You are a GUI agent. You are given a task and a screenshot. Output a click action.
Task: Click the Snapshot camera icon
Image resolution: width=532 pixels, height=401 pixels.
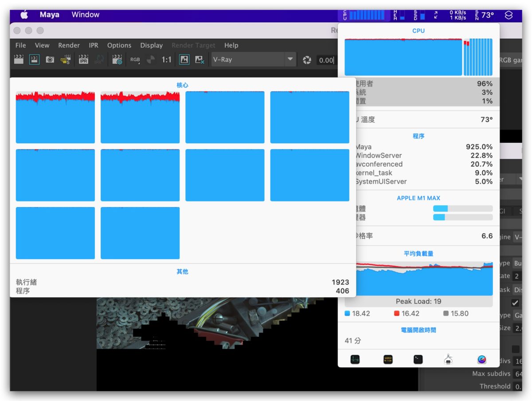coord(50,59)
